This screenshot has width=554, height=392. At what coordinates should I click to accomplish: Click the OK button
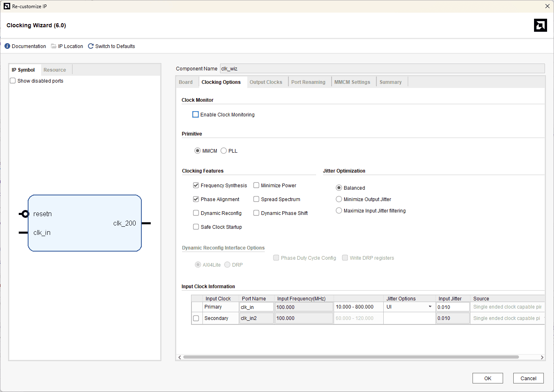coord(488,378)
